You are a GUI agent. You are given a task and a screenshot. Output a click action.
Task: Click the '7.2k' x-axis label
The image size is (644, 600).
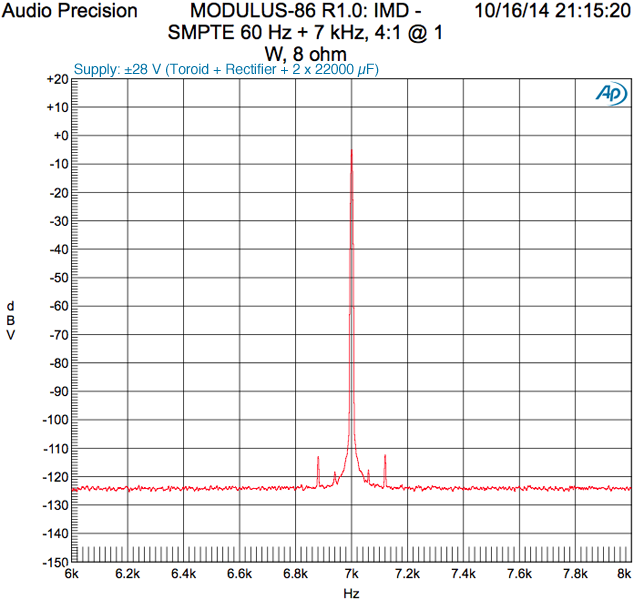point(407,574)
